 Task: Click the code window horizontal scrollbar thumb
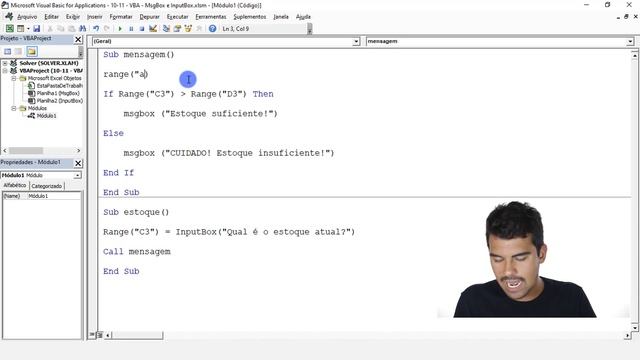pyautogui.click(x=137, y=335)
